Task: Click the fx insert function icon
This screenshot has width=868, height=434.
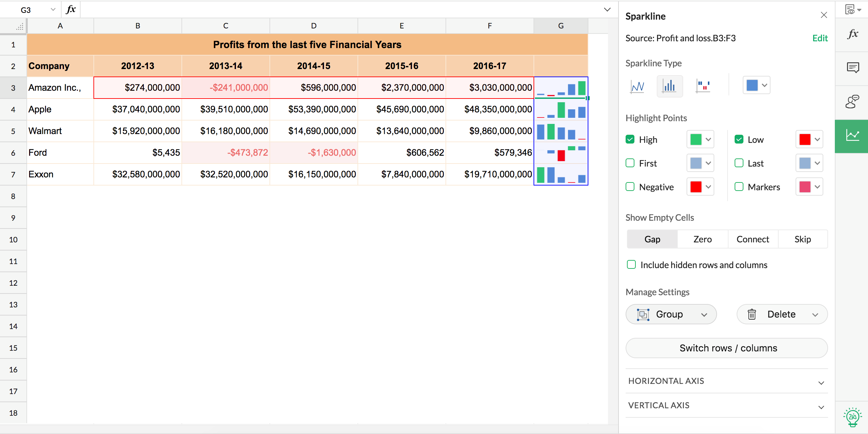Action: tap(71, 9)
